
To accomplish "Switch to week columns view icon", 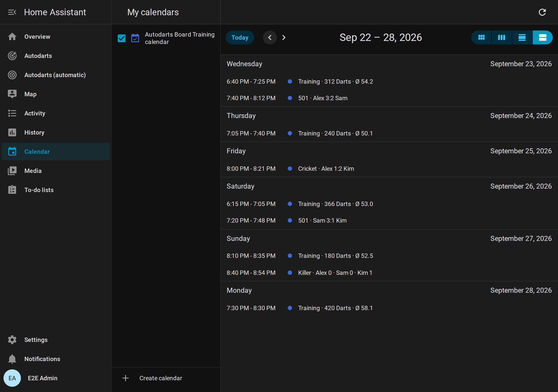I will (x=502, y=37).
